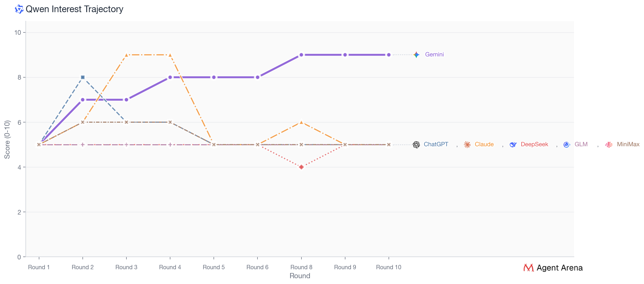Click the Qwen Interest Trajectory title
This screenshot has width=644, height=284.
pos(74,9)
